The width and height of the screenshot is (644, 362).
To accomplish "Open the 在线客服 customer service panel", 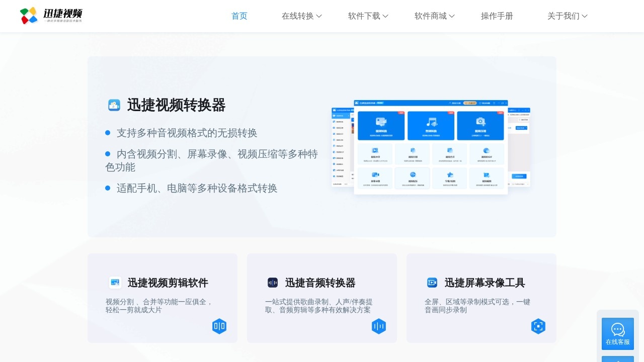I will point(618,334).
